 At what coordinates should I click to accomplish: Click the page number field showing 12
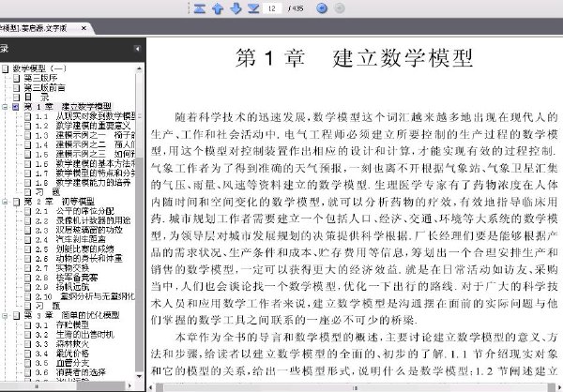[x=272, y=8]
